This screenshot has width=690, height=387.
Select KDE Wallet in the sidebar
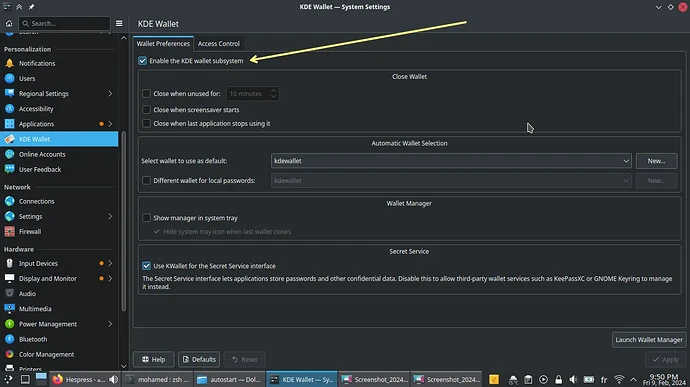point(59,139)
